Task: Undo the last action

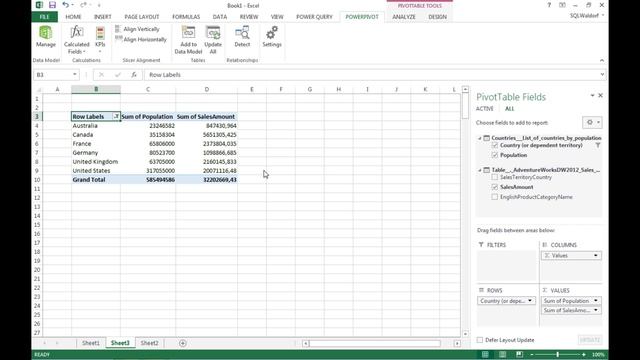Action: 65,5
